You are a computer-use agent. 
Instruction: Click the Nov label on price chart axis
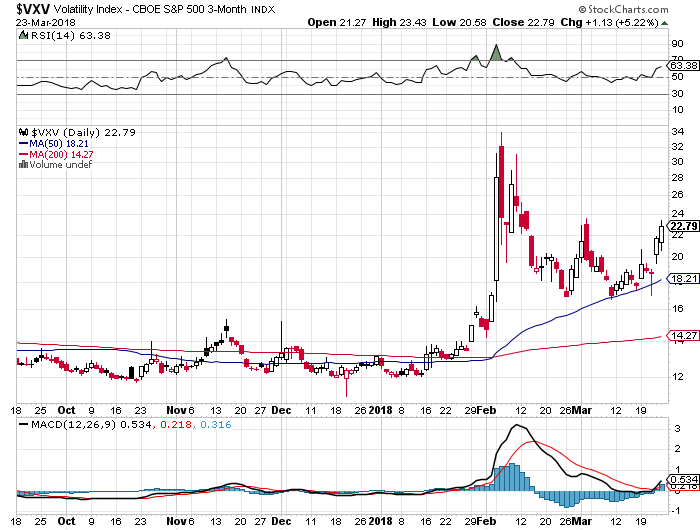click(176, 410)
